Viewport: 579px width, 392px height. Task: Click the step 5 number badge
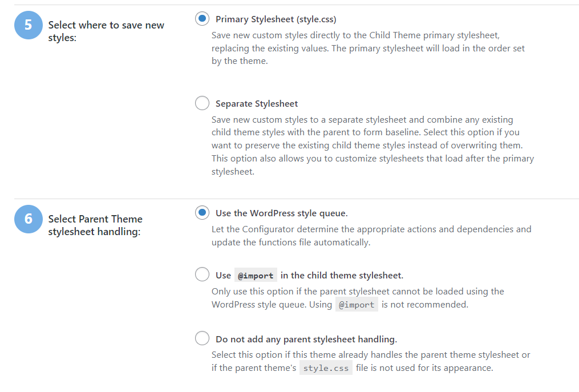[x=29, y=25]
